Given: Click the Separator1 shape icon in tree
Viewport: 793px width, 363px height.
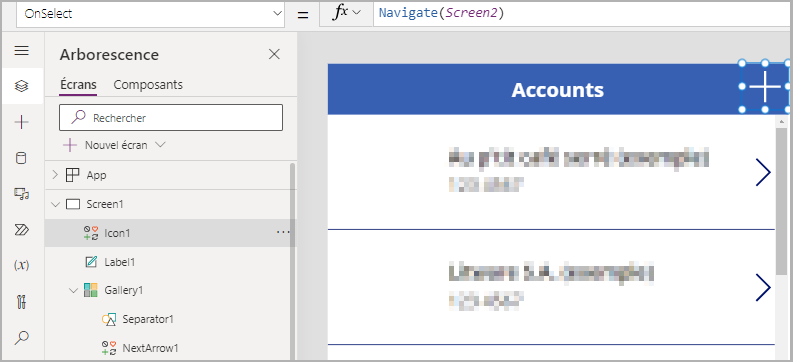Looking at the screenshot, I should [x=109, y=319].
